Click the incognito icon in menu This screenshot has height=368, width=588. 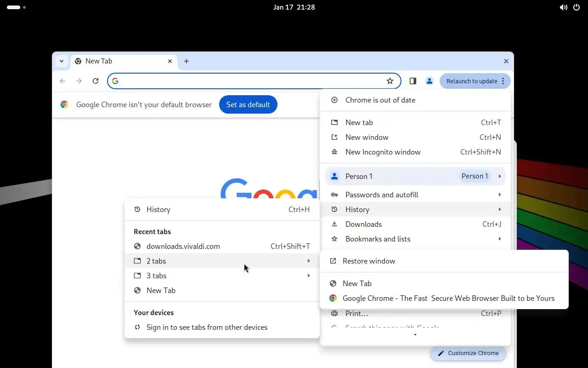coord(334,152)
